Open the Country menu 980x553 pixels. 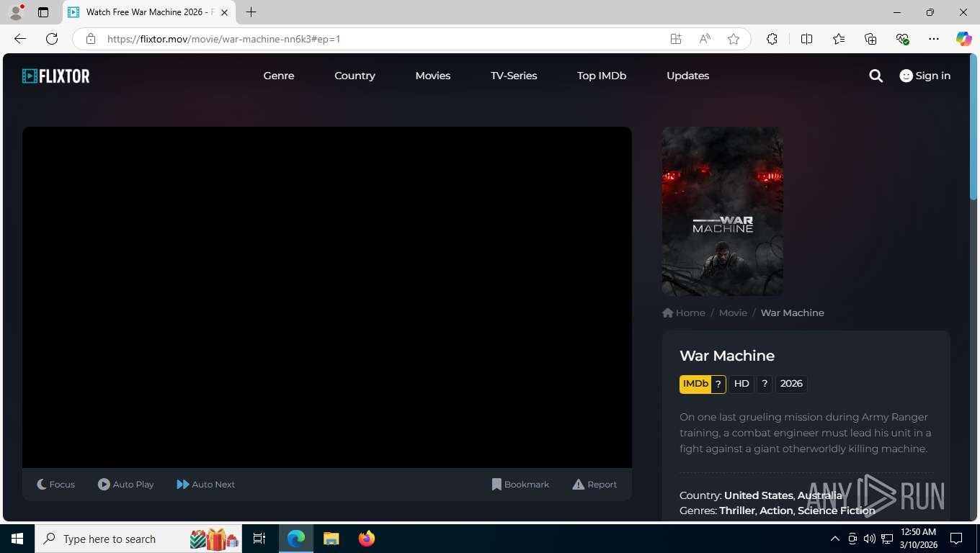coord(355,76)
